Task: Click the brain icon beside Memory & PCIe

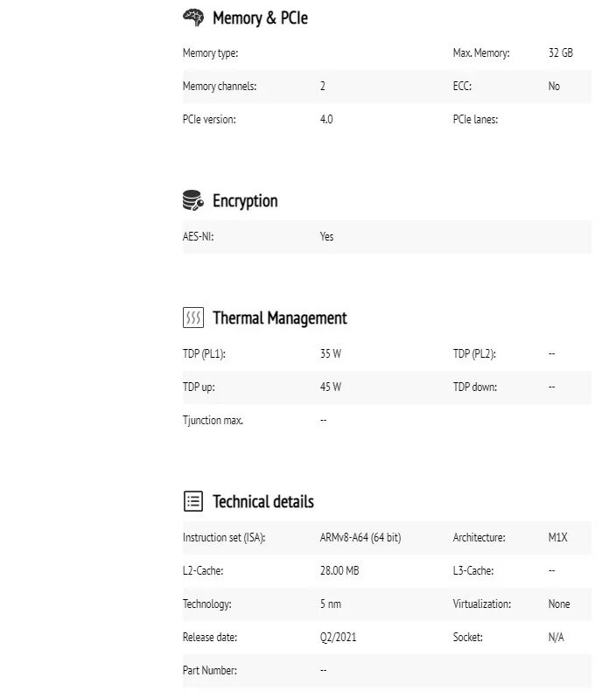Action: click(x=192, y=17)
